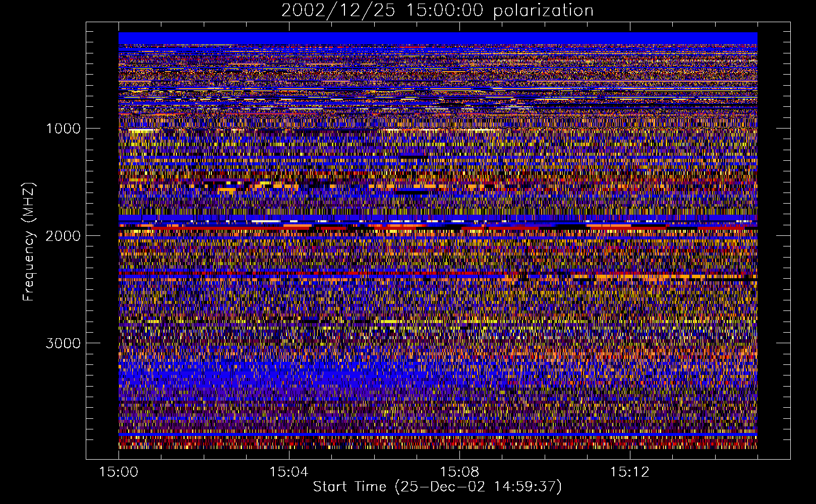Click the 15:00 time tick label
816x504 pixels.
click(119, 472)
